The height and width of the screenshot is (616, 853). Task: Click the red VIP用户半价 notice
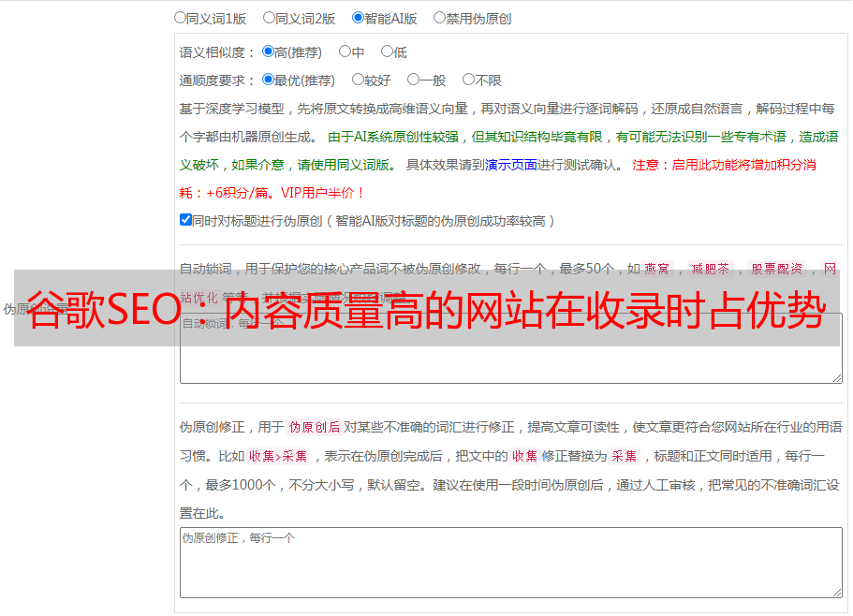pos(322,193)
